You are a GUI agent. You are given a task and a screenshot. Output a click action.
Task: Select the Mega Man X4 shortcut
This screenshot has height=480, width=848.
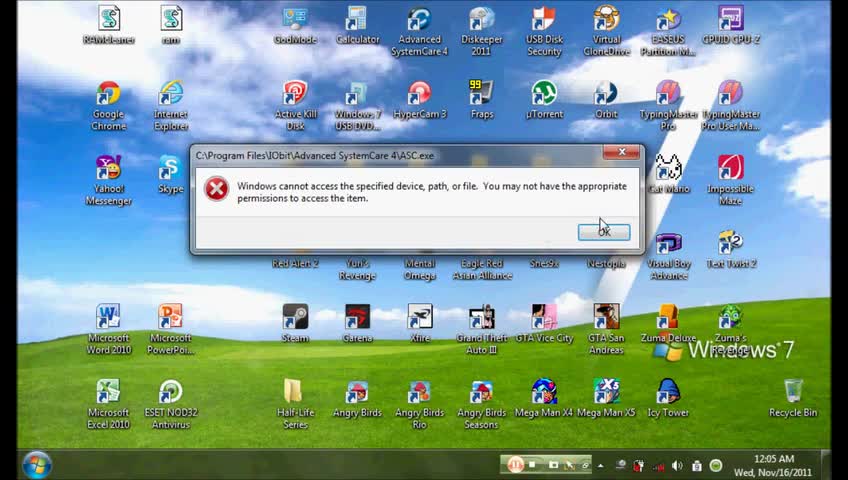544,398
